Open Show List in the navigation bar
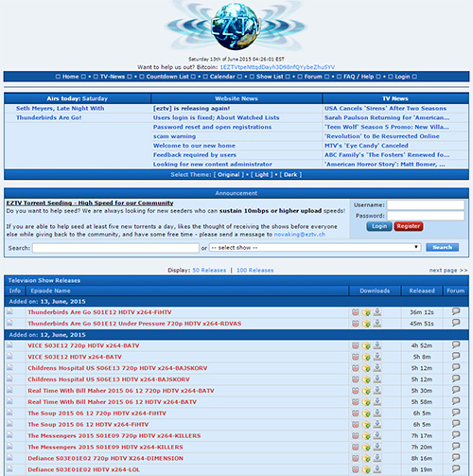The height and width of the screenshot is (476, 473). pos(270,77)
